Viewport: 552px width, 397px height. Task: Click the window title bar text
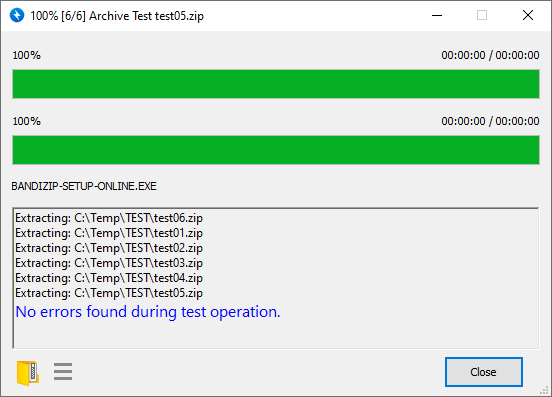point(117,16)
